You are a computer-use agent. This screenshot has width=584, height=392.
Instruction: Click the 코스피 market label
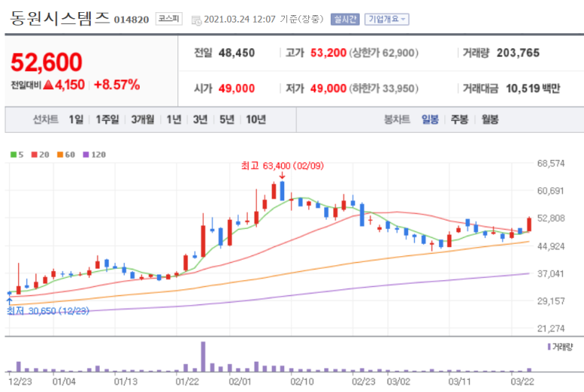click(x=168, y=19)
